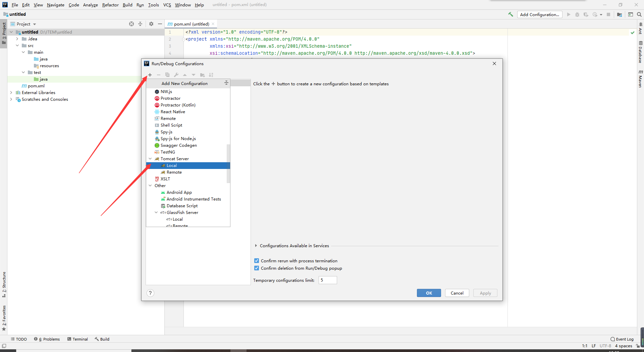Expand External Libraries in Project tree

11,92
